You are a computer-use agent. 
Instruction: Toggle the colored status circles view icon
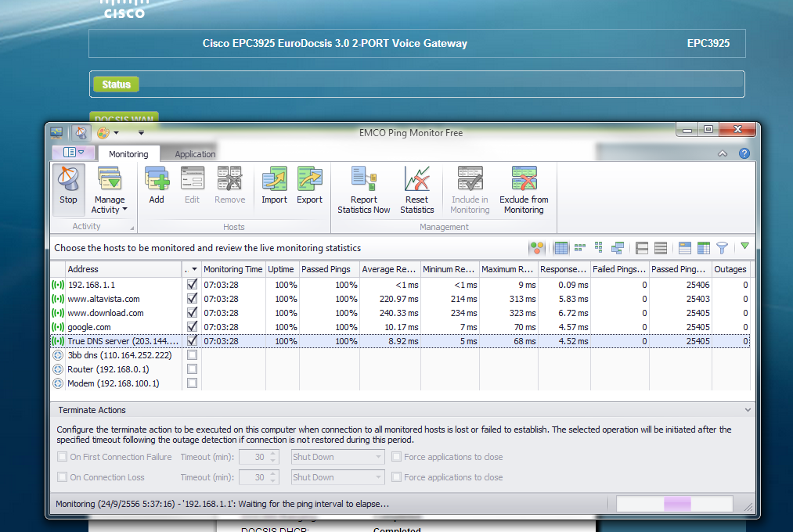click(x=536, y=248)
